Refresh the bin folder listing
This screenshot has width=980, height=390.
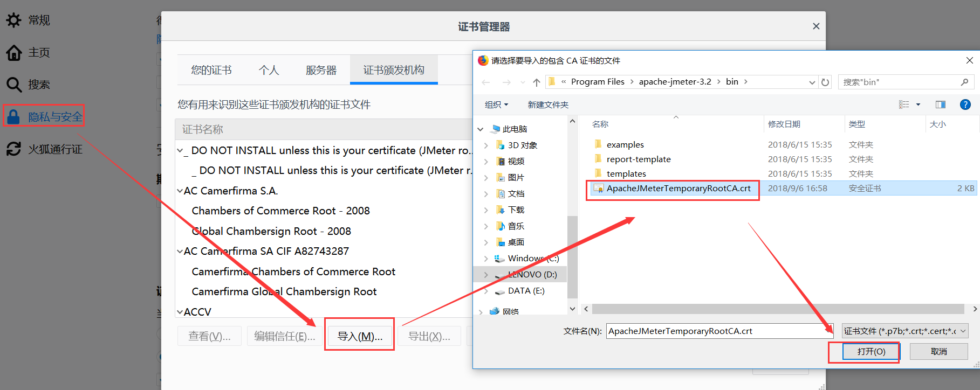825,82
